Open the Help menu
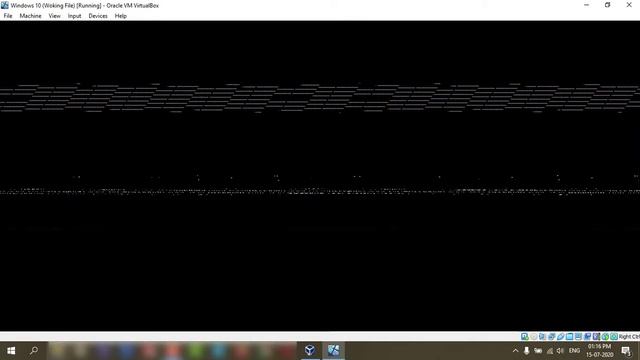The height and width of the screenshot is (360, 640). pyautogui.click(x=120, y=16)
